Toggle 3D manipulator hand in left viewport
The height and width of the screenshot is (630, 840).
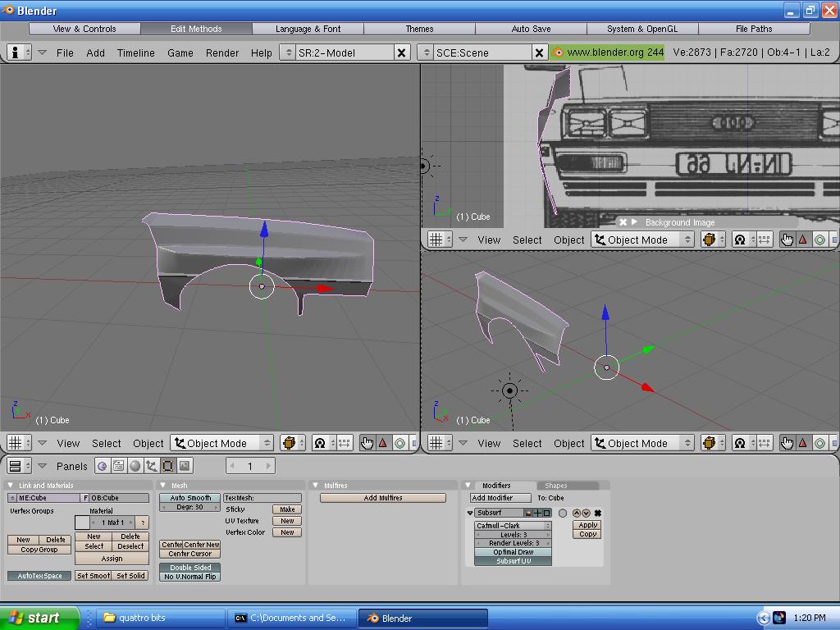[x=367, y=443]
